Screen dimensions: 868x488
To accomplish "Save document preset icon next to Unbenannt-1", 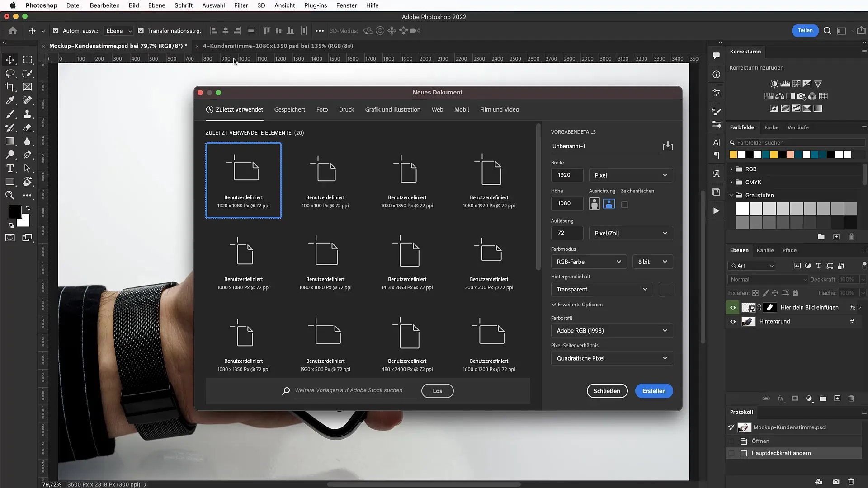I will point(668,146).
